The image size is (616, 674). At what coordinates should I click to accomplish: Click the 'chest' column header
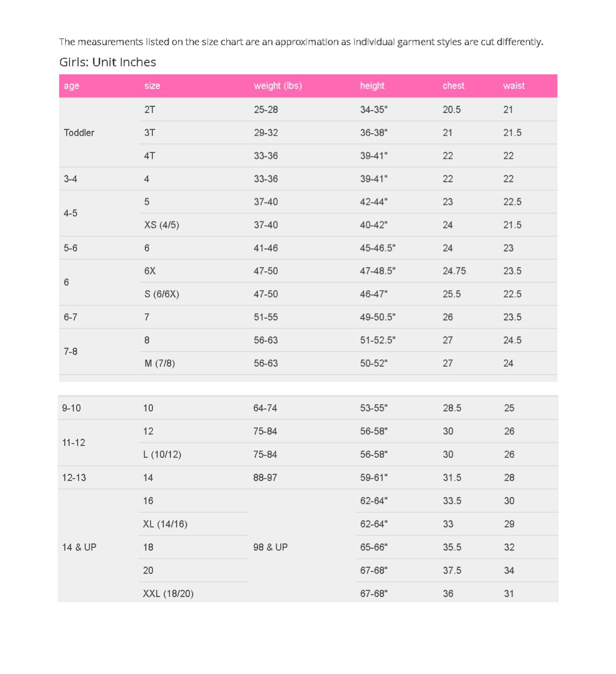(x=468, y=86)
